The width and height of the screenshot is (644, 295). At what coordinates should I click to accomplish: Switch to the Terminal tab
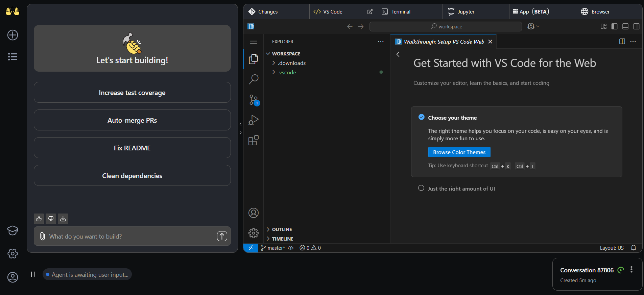point(409,12)
